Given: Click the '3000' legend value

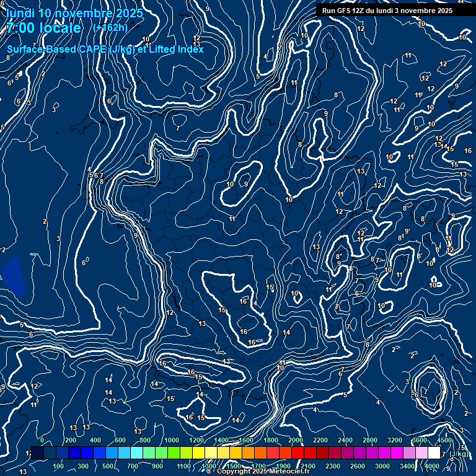Looking at the screenshot, I should [382, 466].
